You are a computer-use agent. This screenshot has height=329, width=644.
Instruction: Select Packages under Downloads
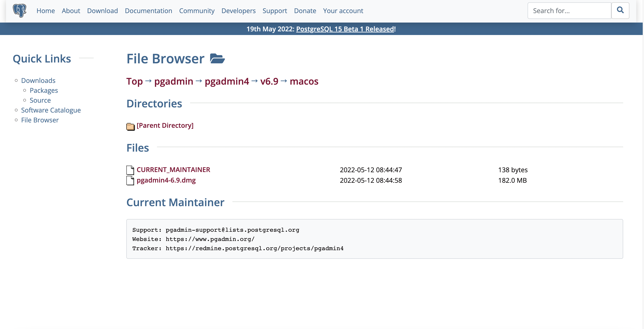44,90
